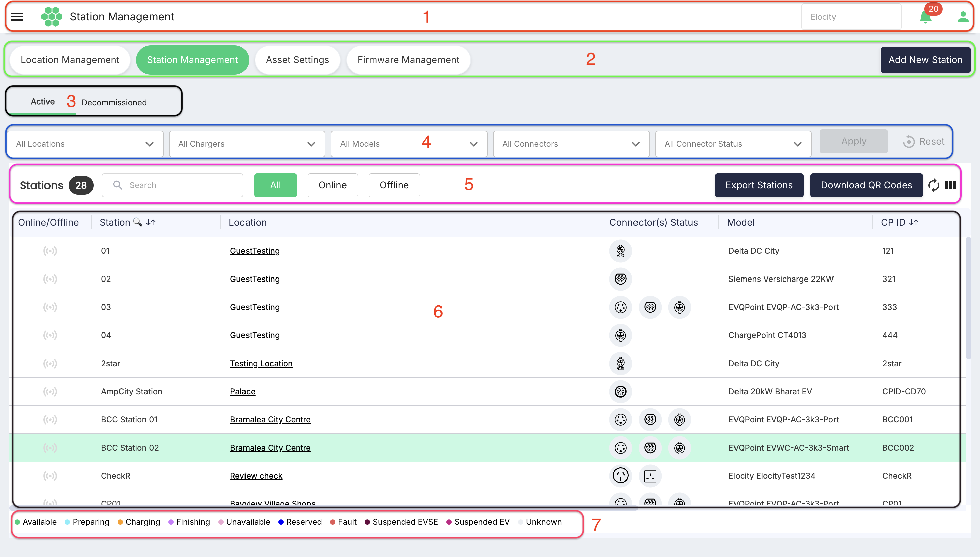The height and width of the screenshot is (557, 980).
Task: Click the Reset filters icon button
Action: pos(923,142)
